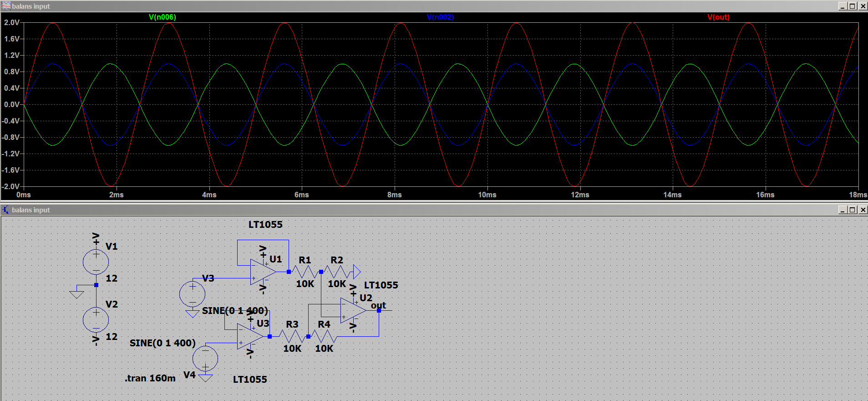Minimize the waveform plot window

click(843, 6)
